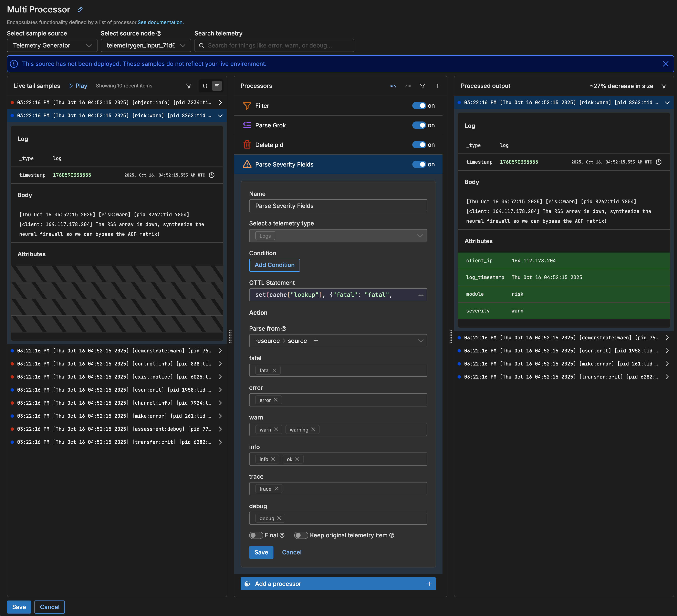Viewport: 677px width, 616px height.
Task: Click the plus icon in Processors header
Action: click(437, 86)
